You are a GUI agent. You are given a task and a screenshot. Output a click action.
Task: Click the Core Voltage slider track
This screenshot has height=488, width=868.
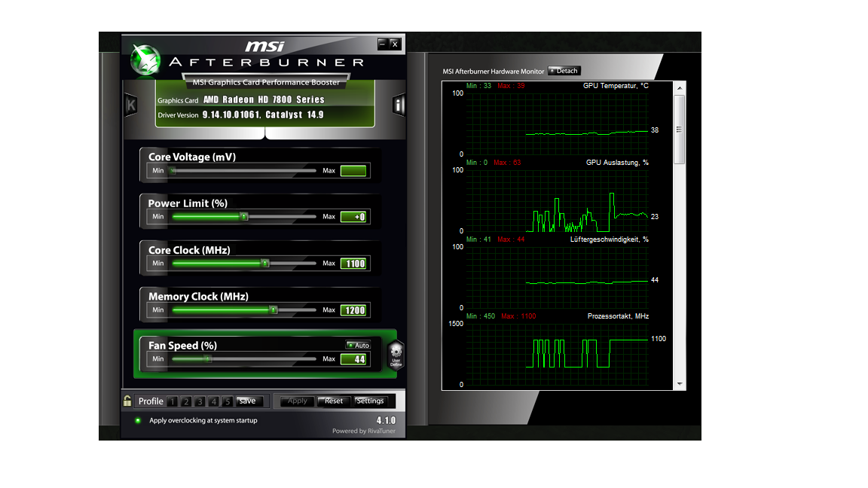pos(243,170)
